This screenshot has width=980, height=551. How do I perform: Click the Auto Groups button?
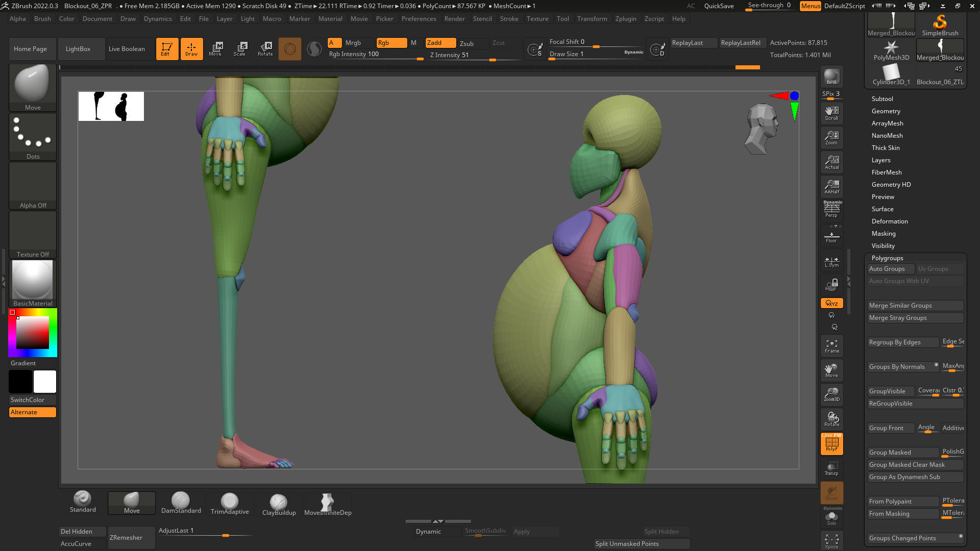pyautogui.click(x=890, y=269)
